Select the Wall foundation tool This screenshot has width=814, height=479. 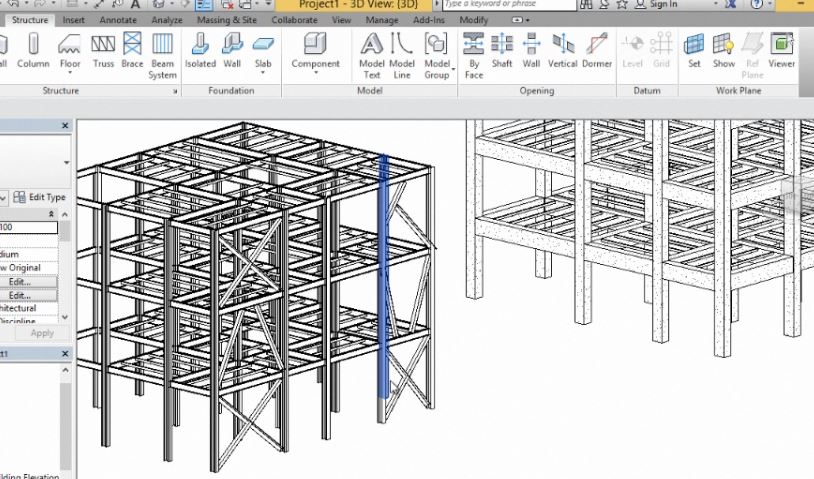[232, 50]
